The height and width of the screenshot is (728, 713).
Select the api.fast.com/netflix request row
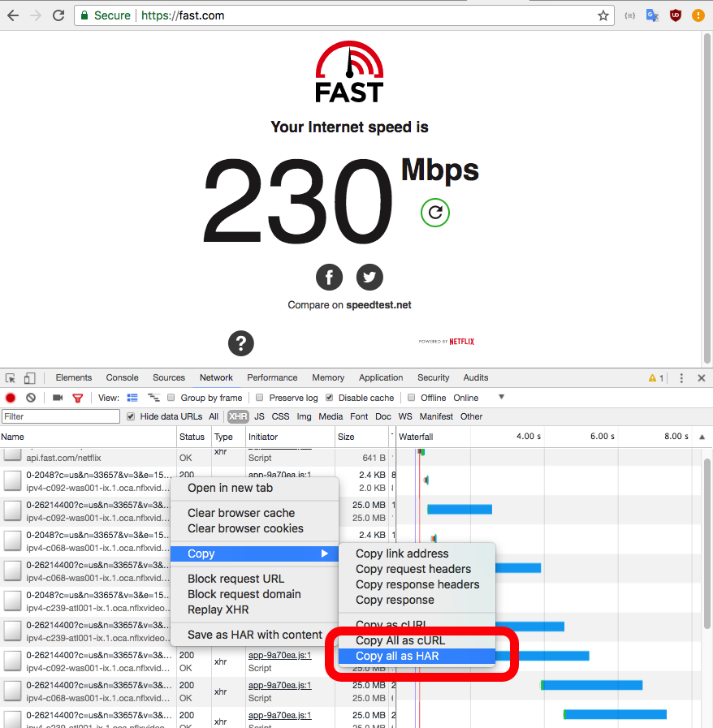tap(89, 457)
